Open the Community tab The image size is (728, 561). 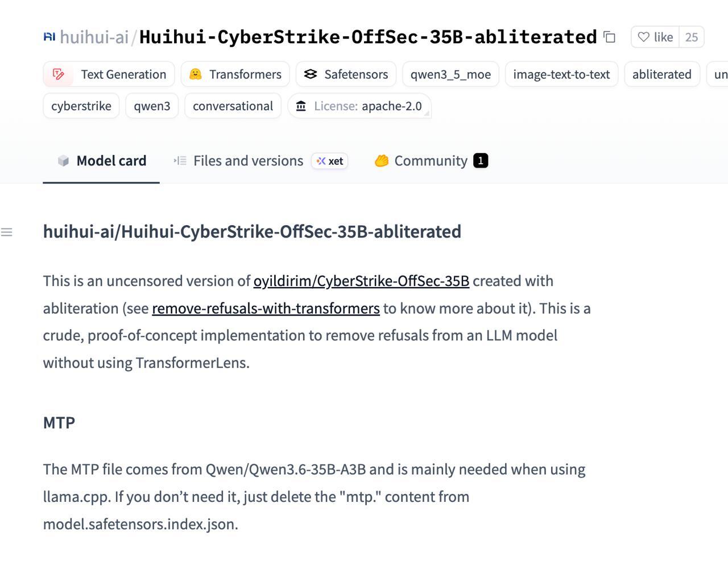tap(431, 161)
